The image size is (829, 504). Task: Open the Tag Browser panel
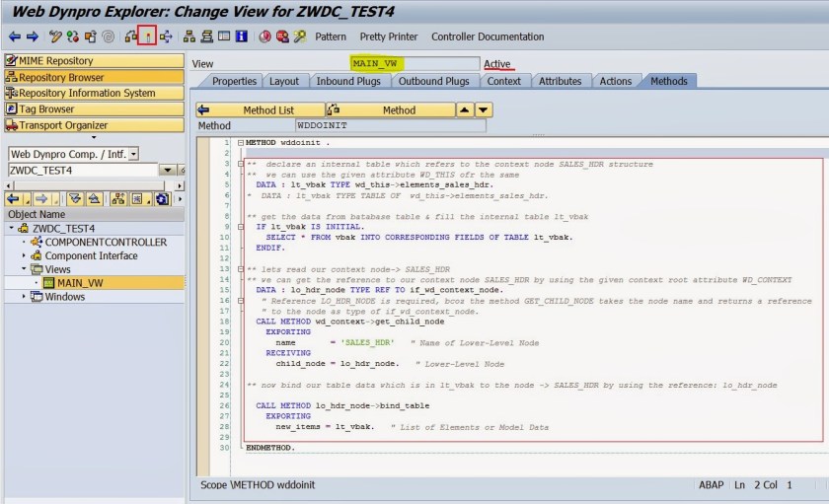(x=94, y=108)
